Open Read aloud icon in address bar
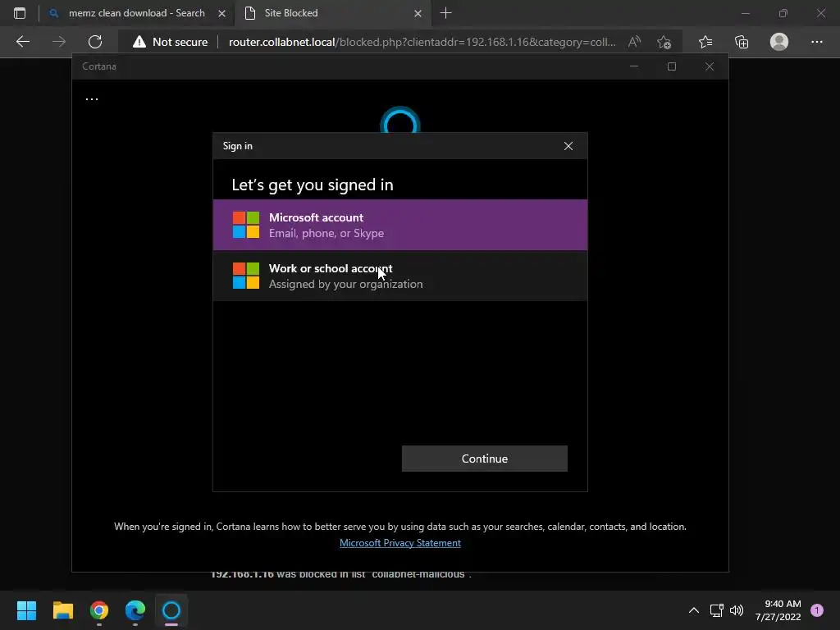The width and height of the screenshot is (840, 630). [634, 42]
